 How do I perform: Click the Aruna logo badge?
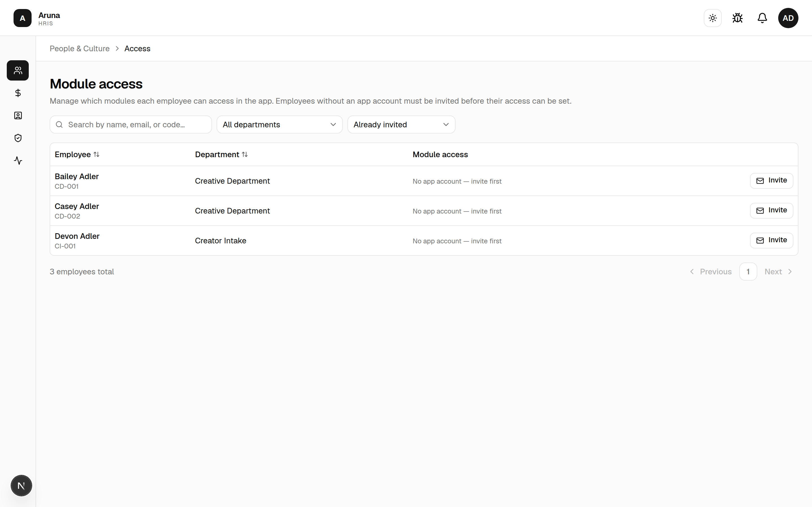click(x=23, y=18)
